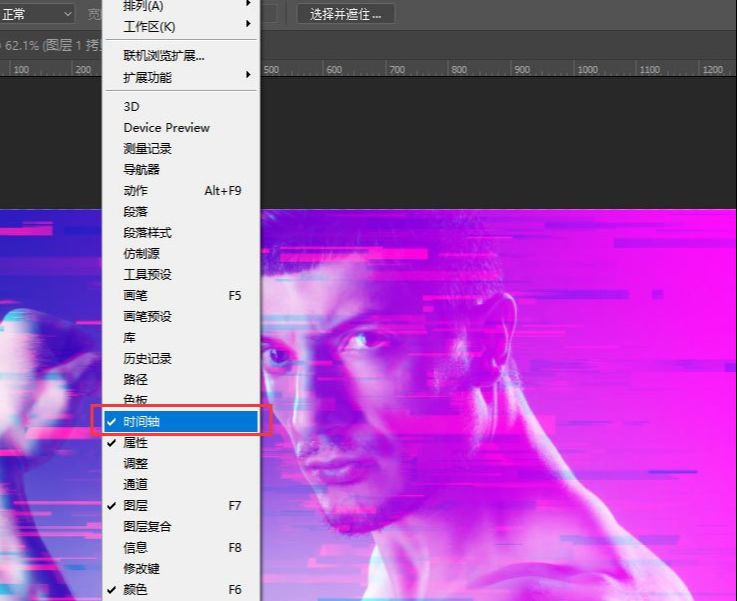Choose 联机浏览扩展... menu entry
Viewport: 737px width, 601px height.
click(x=181, y=55)
